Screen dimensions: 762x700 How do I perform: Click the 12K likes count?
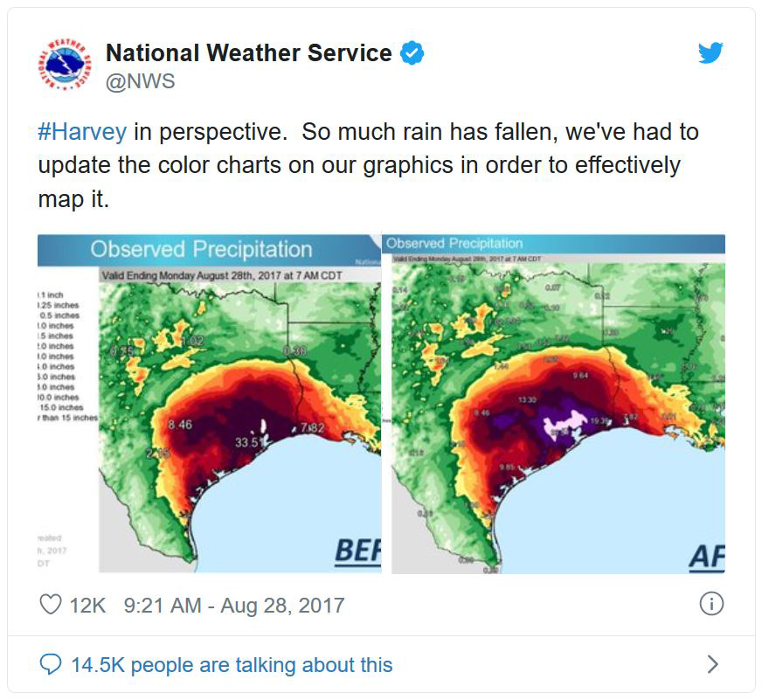[x=87, y=605]
